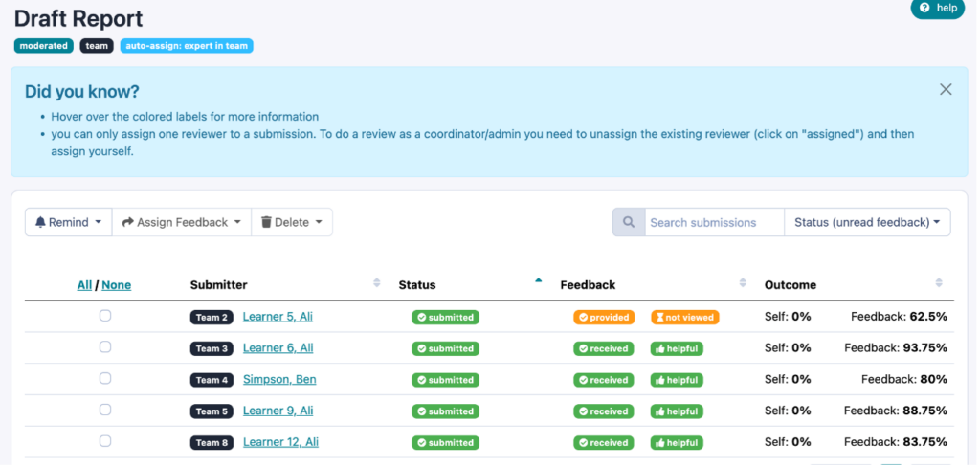Image resolution: width=980 pixels, height=467 pixels.
Task: Check the box for Learner 12, Ali
Action: tap(105, 441)
